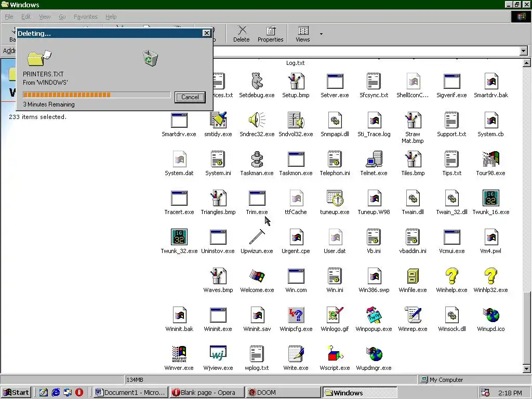
Task: Select the Wscript.exe icon
Action: (335, 354)
